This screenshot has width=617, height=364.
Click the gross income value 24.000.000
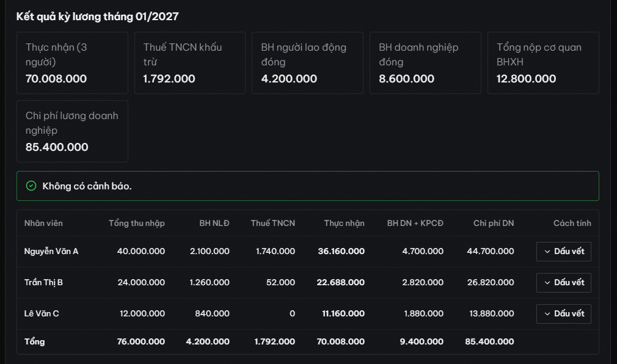click(141, 282)
